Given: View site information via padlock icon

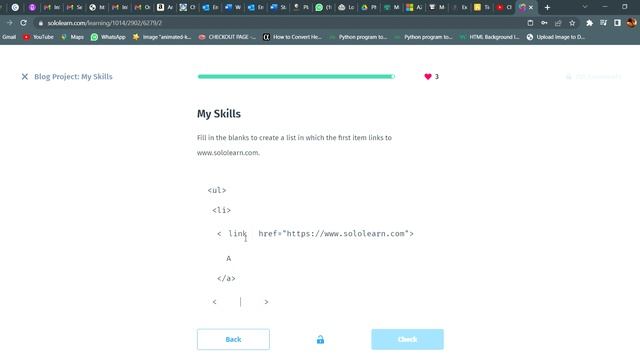Looking at the screenshot, I should (40, 23).
